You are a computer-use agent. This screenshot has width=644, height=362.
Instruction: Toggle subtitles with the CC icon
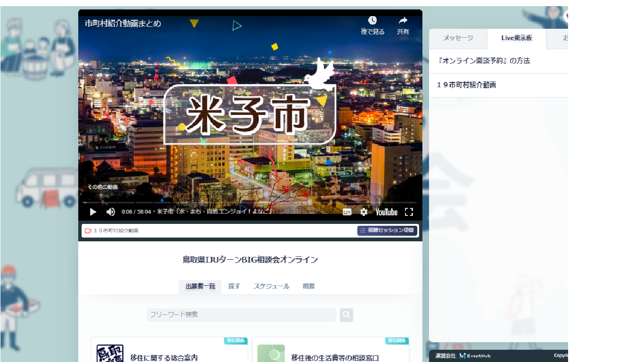pyautogui.click(x=346, y=212)
